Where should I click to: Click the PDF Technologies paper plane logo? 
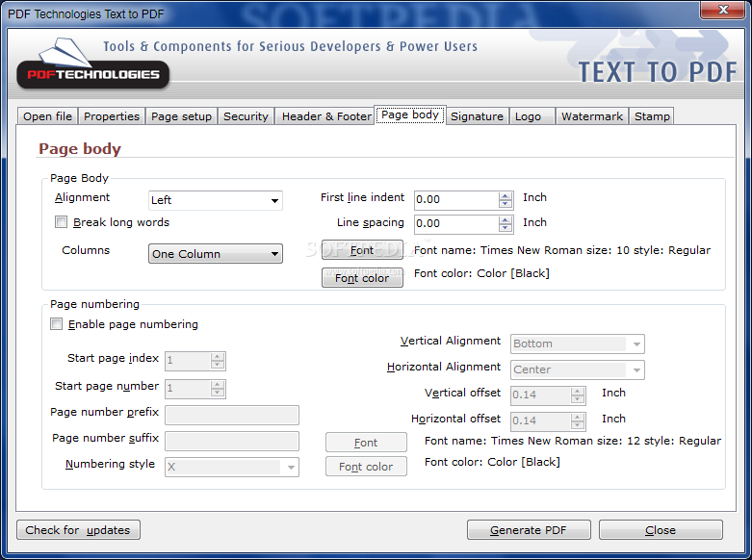click(x=92, y=64)
